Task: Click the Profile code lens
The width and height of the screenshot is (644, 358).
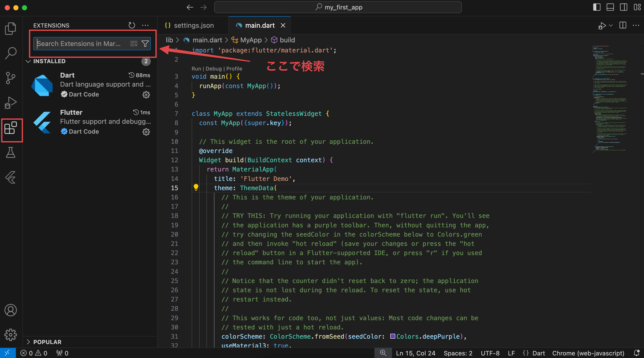Action: [x=234, y=69]
